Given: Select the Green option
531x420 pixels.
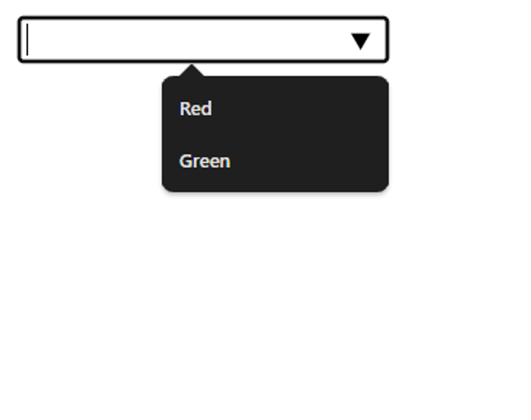Looking at the screenshot, I should pos(275,161).
